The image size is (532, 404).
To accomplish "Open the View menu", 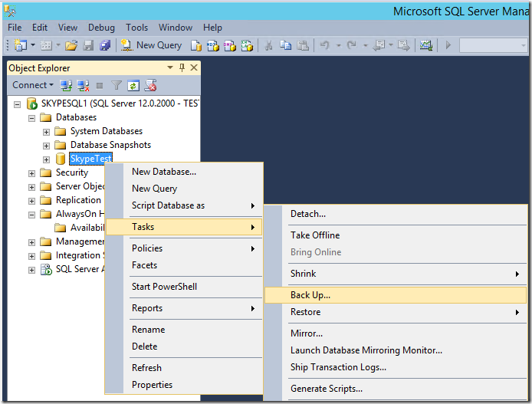I will pos(67,28).
